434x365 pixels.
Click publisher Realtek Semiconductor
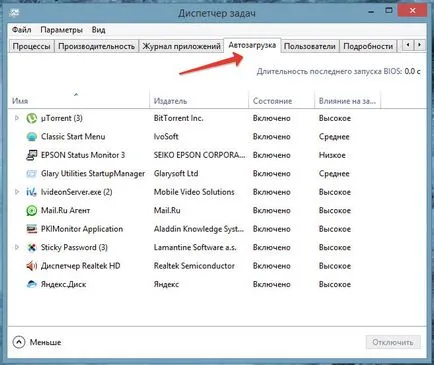pyautogui.click(x=194, y=266)
